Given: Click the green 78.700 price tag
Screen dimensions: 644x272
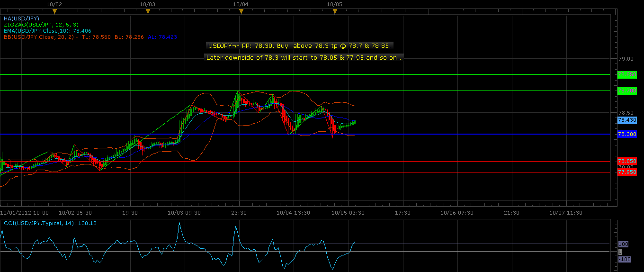Looking at the screenshot, I should [x=627, y=91].
